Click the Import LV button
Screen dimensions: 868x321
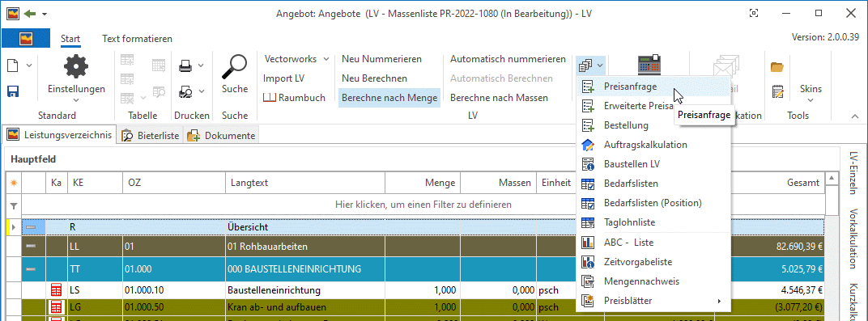(283, 78)
